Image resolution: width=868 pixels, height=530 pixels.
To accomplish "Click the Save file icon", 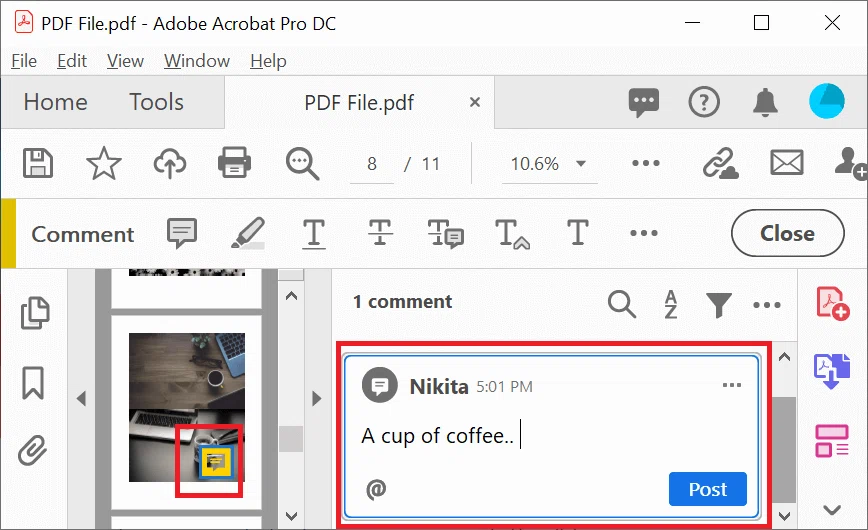I will 38,163.
